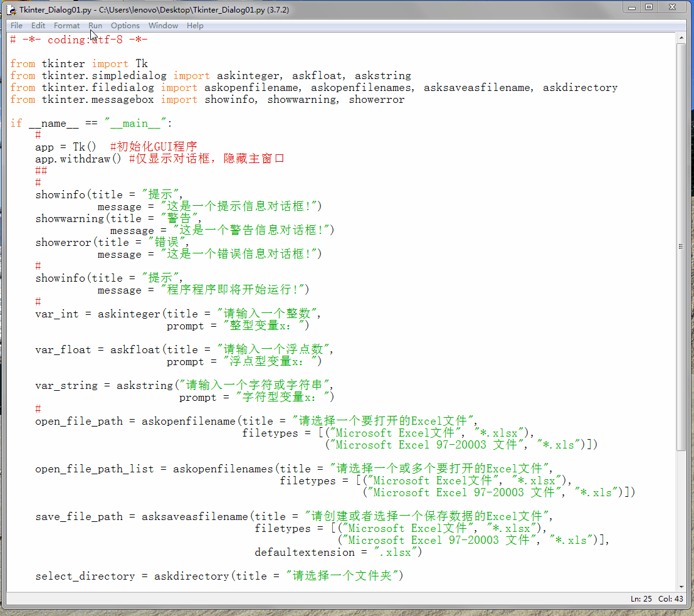Image resolution: width=694 pixels, height=616 pixels.
Task: Click the 'Col: 43' status bar entry
Action: click(671, 598)
